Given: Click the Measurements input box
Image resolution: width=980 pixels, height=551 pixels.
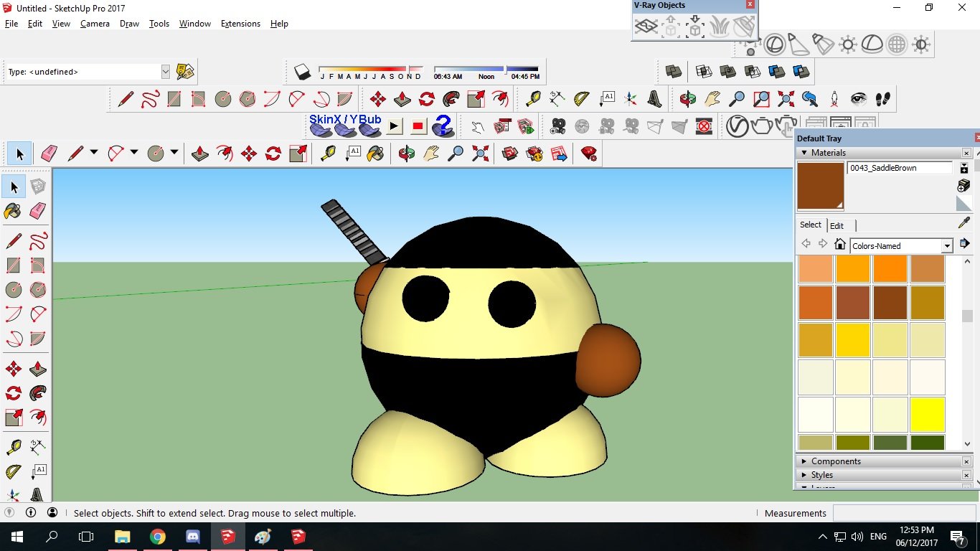Looking at the screenshot, I should [903, 513].
